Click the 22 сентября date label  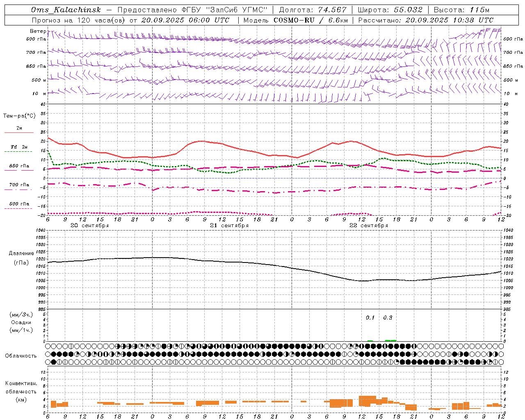click(x=369, y=226)
